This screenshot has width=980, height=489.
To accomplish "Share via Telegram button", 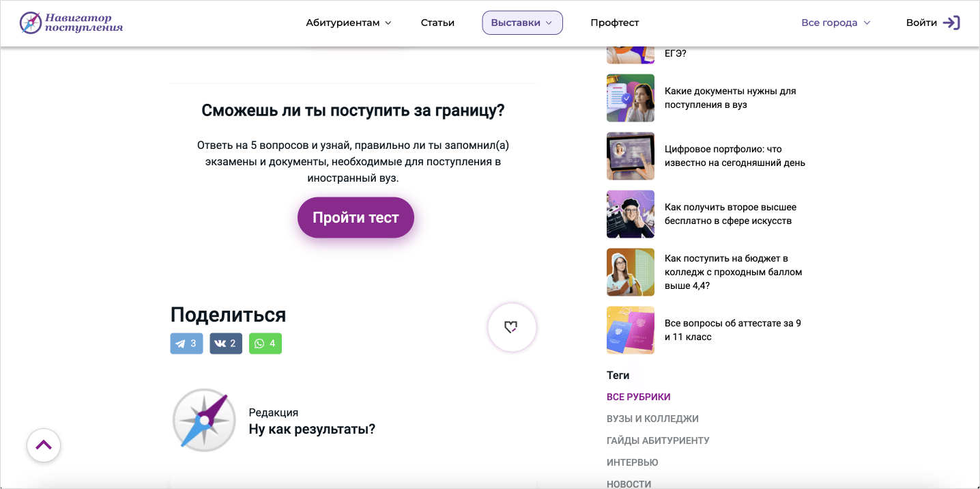I will pyautogui.click(x=186, y=344).
